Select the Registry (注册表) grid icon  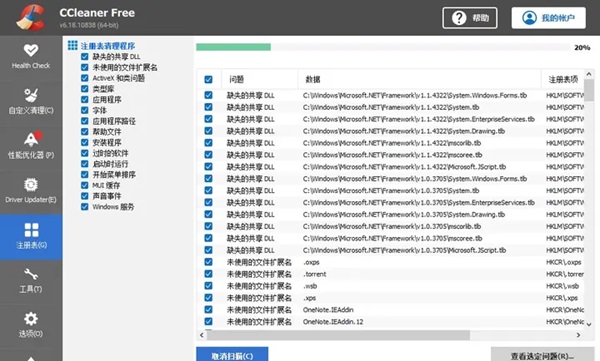31,230
